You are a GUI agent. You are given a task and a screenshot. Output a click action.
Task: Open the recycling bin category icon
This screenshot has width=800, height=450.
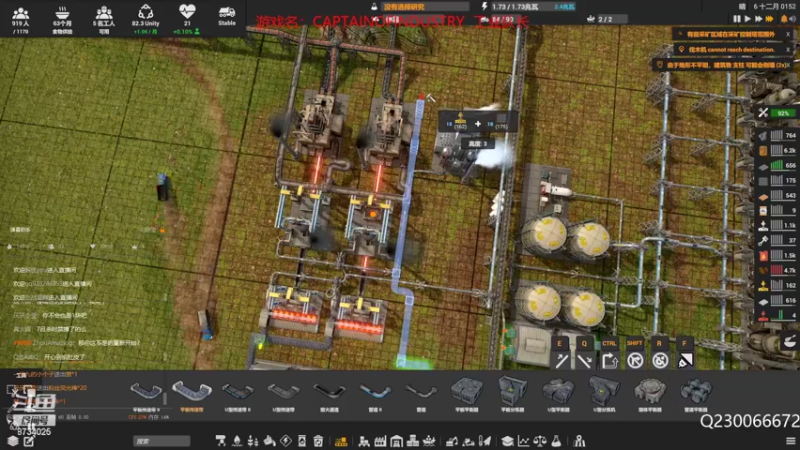point(318,441)
